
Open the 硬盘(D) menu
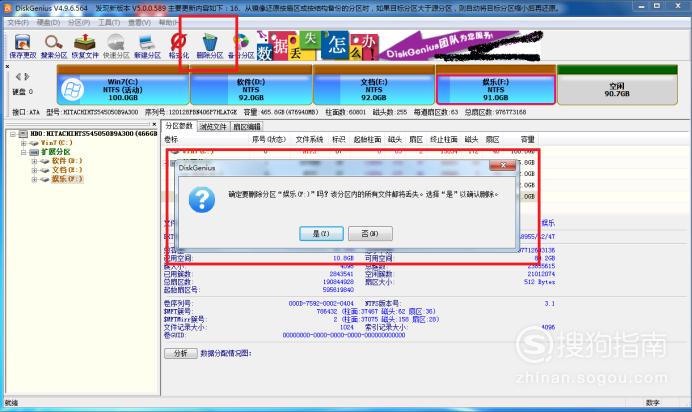click(x=48, y=22)
